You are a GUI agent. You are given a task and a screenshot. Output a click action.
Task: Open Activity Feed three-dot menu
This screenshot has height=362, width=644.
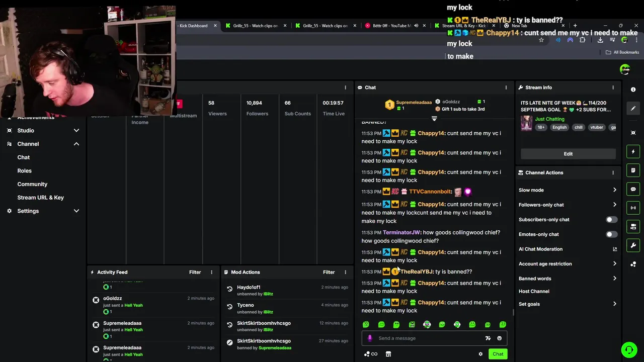click(211, 272)
